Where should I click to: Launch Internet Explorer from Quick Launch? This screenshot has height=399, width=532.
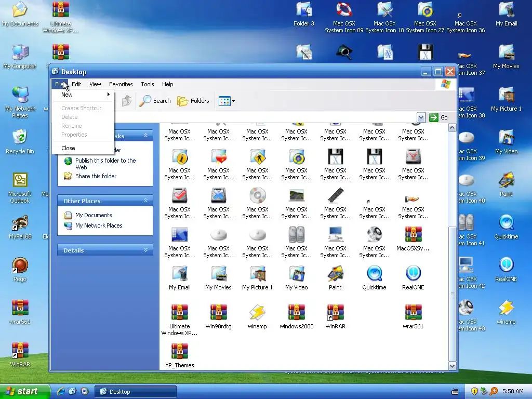click(x=61, y=392)
